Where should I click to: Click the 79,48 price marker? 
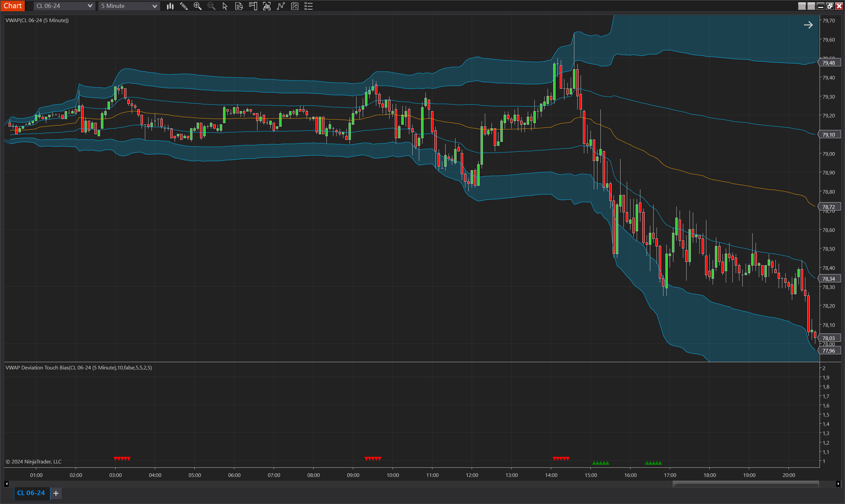(x=829, y=62)
